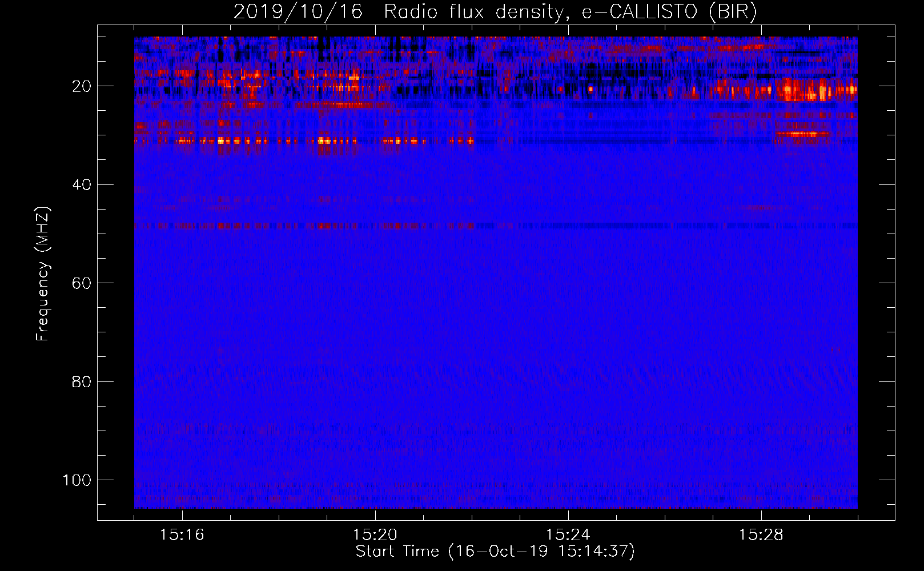
Task: Click the 15:24 time tick label
Action: (x=568, y=535)
